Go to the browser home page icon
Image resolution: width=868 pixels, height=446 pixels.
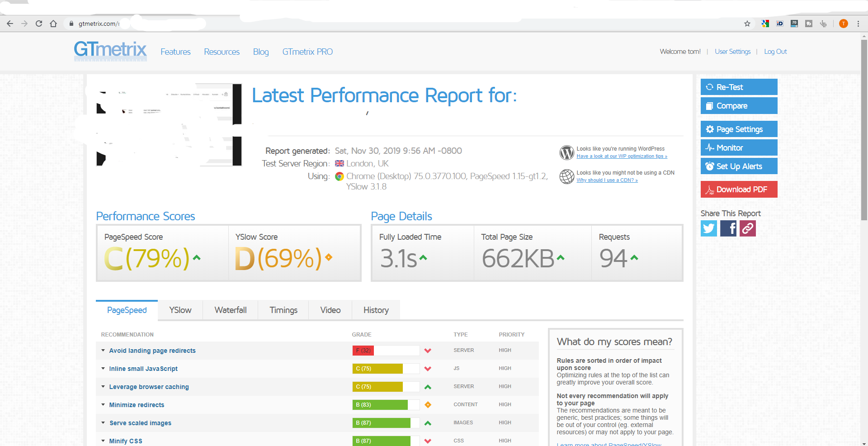click(53, 24)
